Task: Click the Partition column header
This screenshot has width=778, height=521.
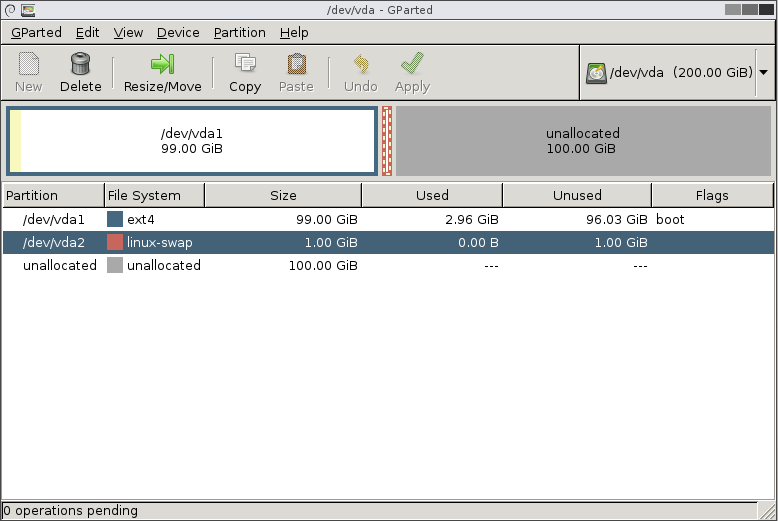Action: [54, 195]
